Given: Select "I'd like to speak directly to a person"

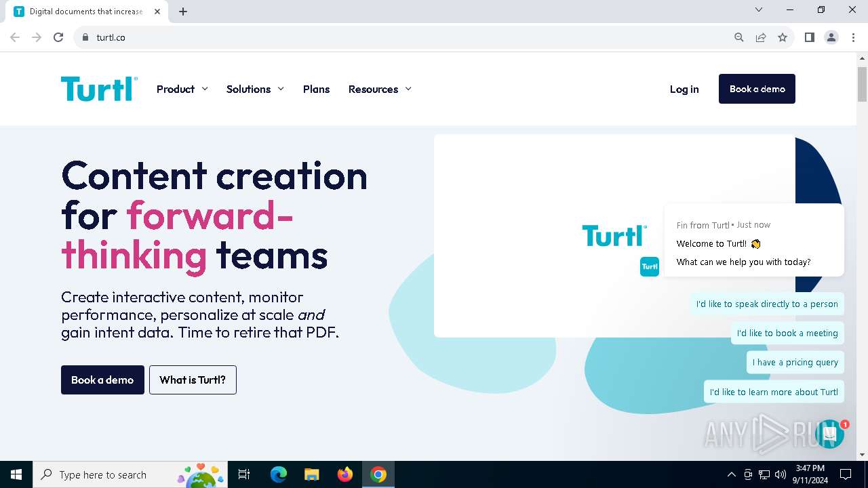Looking at the screenshot, I should [767, 304].
